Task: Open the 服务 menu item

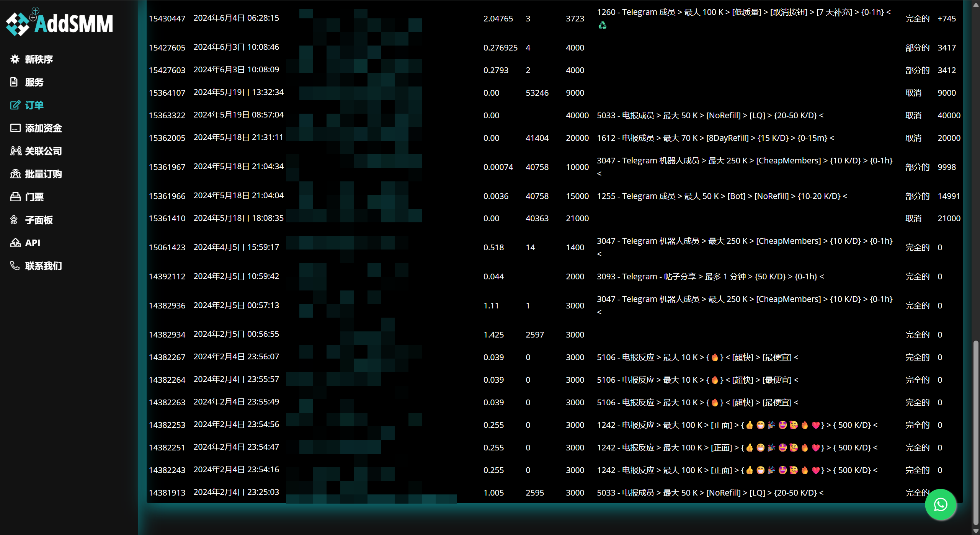Action: [34, 82]
